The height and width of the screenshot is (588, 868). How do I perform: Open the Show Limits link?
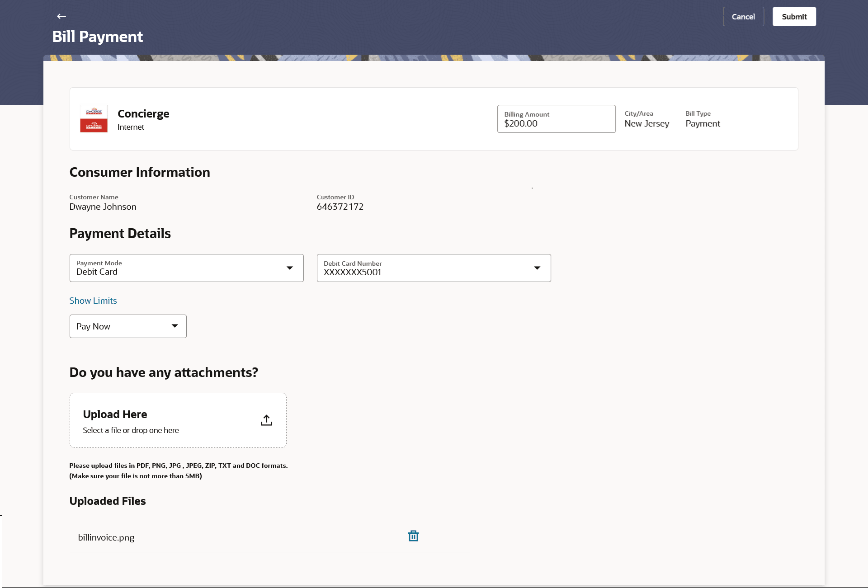pos(93,301)
